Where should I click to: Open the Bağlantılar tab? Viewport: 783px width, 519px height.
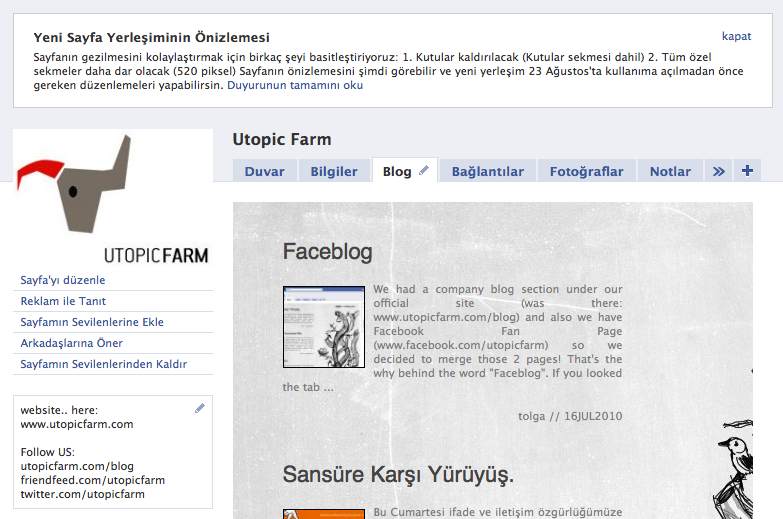pyautogui.click(x=487, y=171)
